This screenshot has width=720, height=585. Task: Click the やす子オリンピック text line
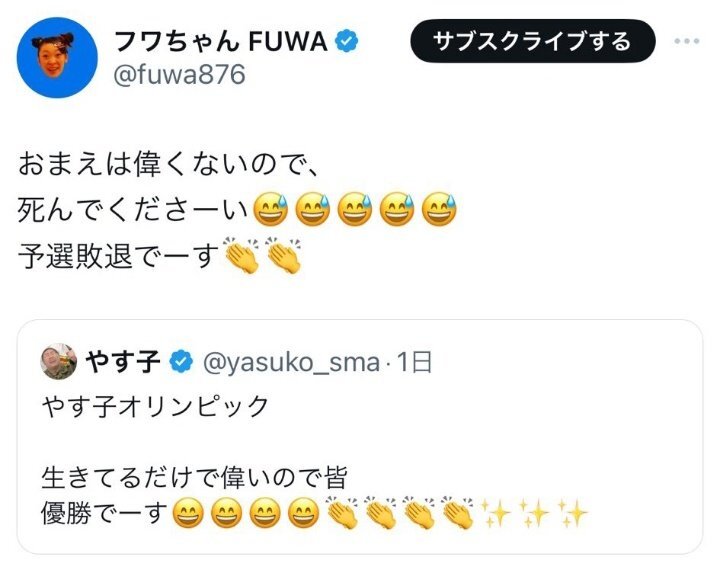click(156, 407)
